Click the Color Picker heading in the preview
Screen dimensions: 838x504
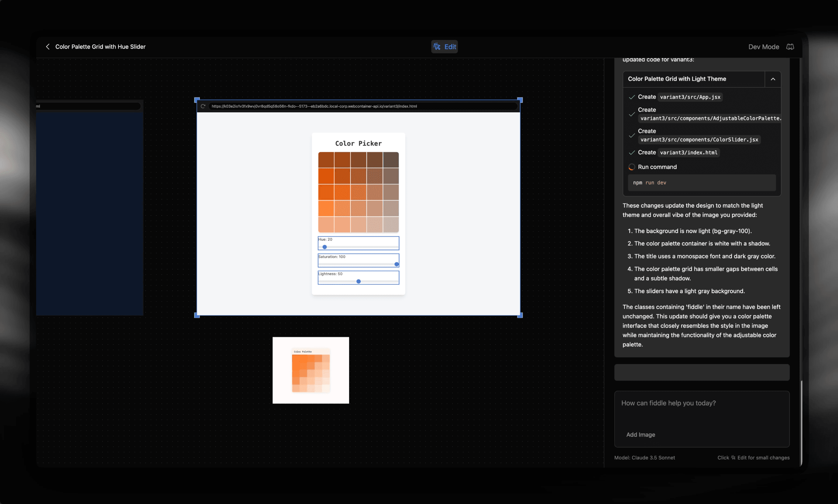[x=358, y=143]
